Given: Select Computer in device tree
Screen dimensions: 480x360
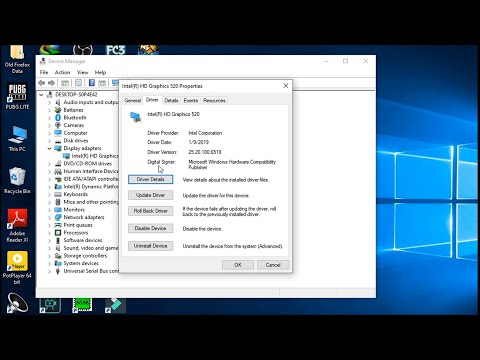Looking at the screenshot, I should pyautogui.click(x=75, y=133).
